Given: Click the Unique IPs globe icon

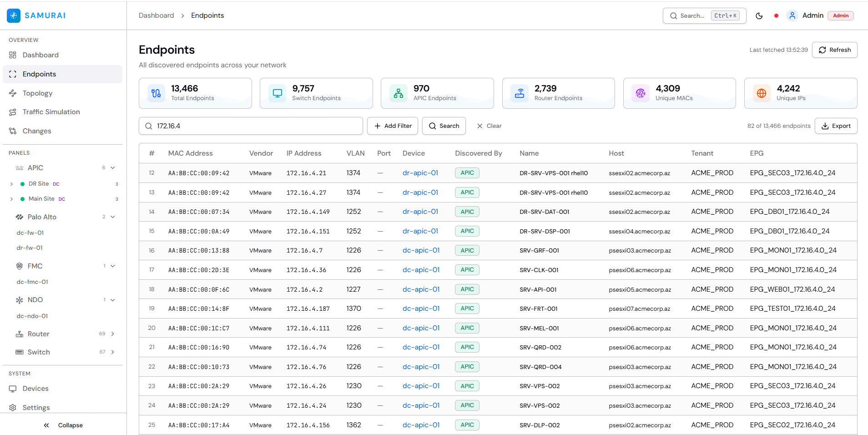Looking at the screenshot, I should click(761, 93).
